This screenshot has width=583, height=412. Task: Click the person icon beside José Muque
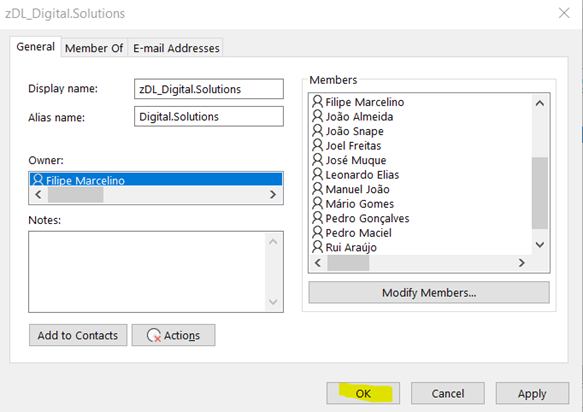click(317, 160)
